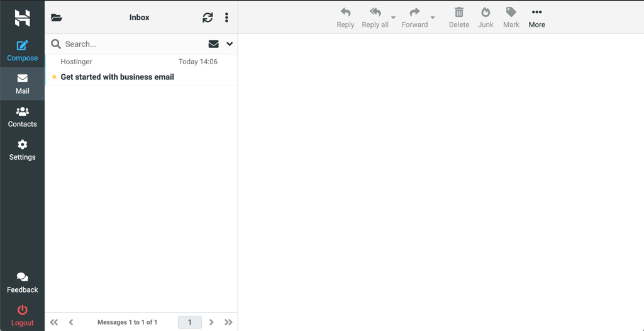Open the More actions menu
Screen dimensions: 644x331
tap(537, 18)
